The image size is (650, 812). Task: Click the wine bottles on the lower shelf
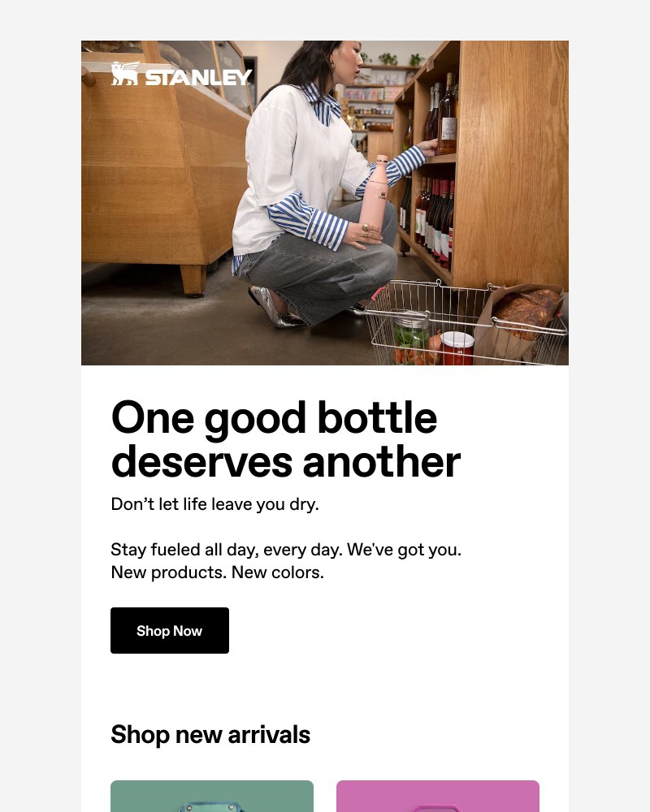(433, 220)
